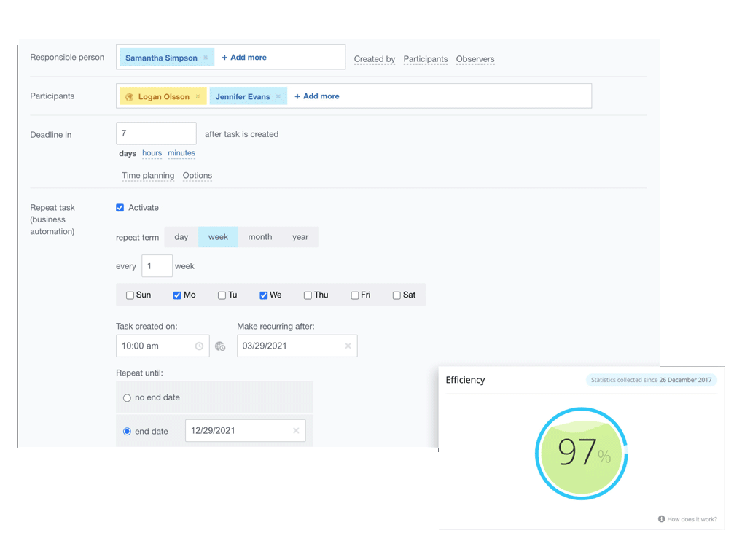Click Add more in Participants field

pos(317,96)
